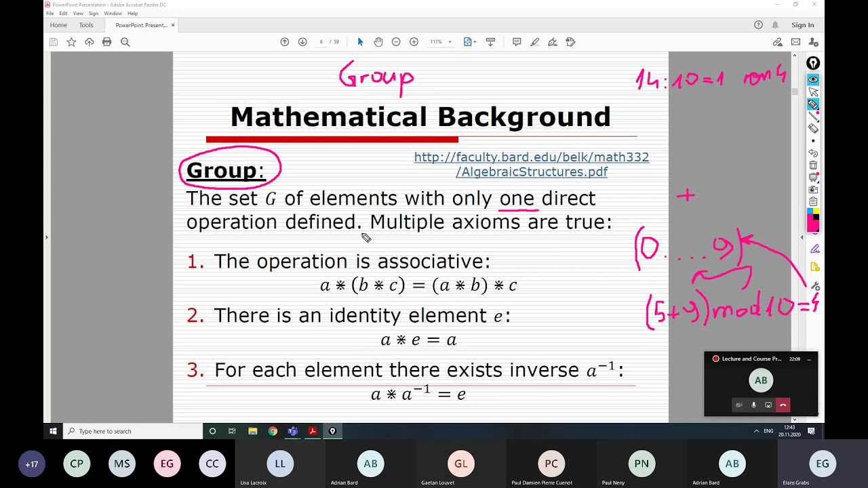Activate the Hand pan tool
868x488 pixels.
pyautogui.click(x=378, y=42)
